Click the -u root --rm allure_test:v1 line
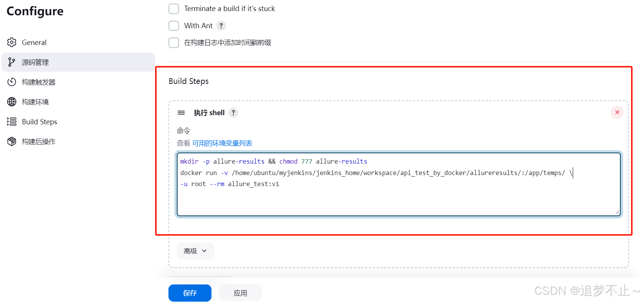Image resolution: width=644 pixels, height=302 pixels. click(x=230, y=184)
